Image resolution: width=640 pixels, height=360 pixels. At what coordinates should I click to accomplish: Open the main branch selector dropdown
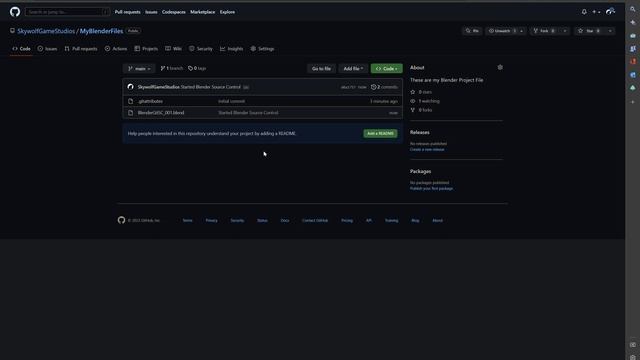click(x=139, y=69)
